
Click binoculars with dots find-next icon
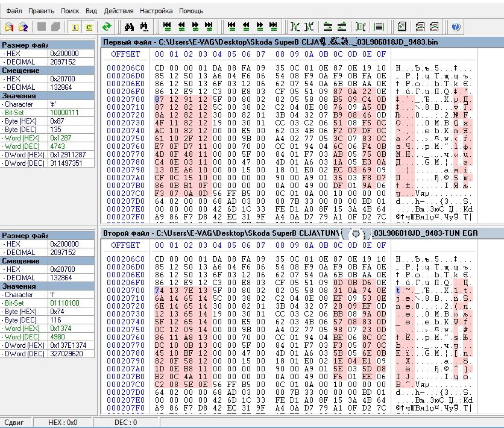(x=144, y=27)
